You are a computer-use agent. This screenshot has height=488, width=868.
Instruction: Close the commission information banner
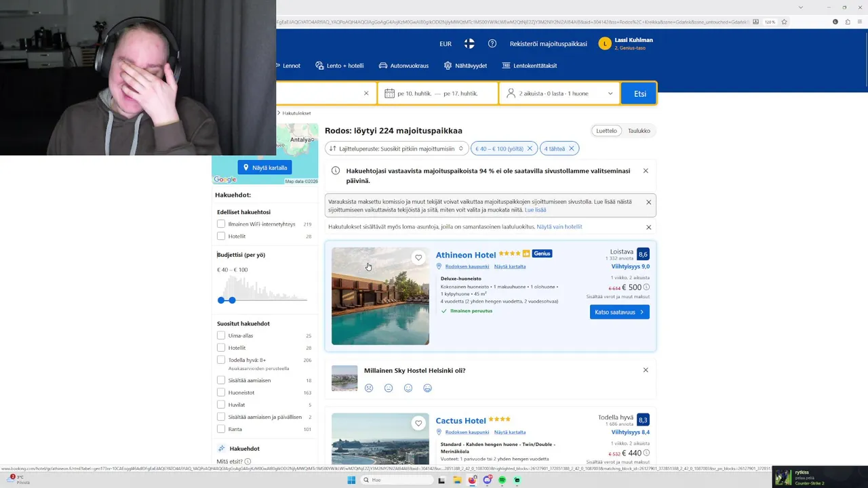point(648,202)
